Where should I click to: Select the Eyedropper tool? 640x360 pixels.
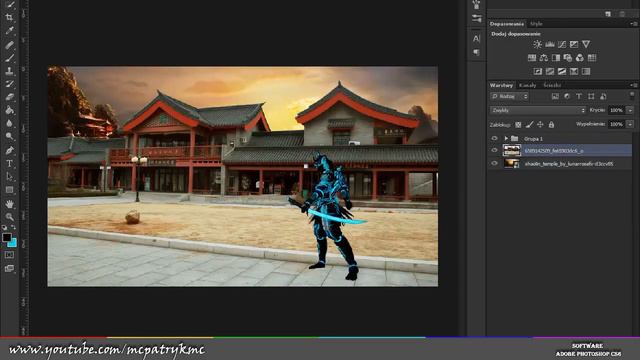coord(9,31)
